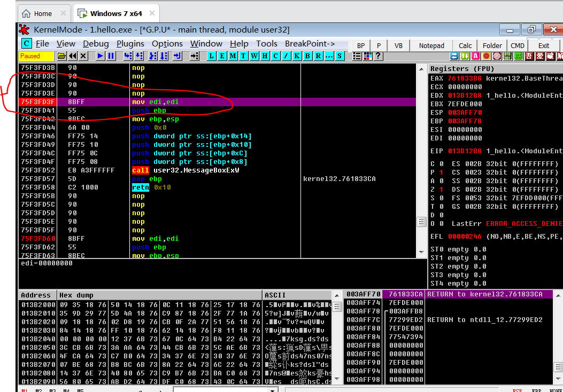Screen dimensions: 563x392
Task: Open the BreakPoint-> menu
Action: 310,44
